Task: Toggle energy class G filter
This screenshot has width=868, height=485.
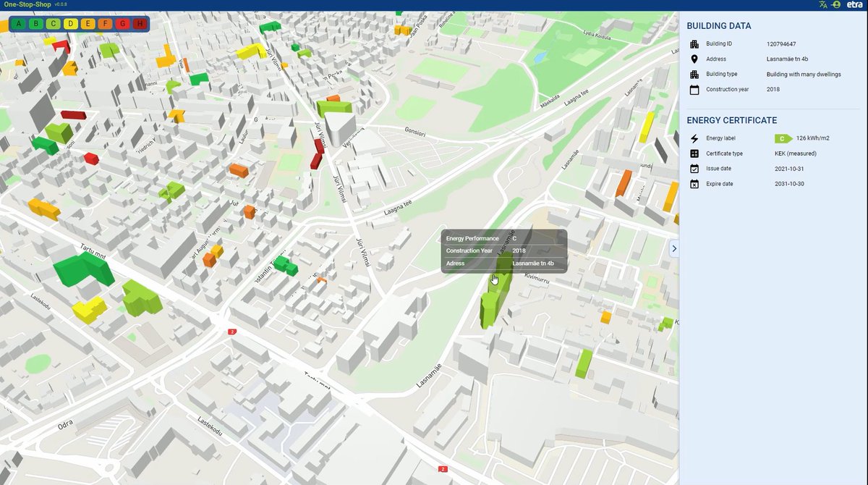Action: coord(122,23)
